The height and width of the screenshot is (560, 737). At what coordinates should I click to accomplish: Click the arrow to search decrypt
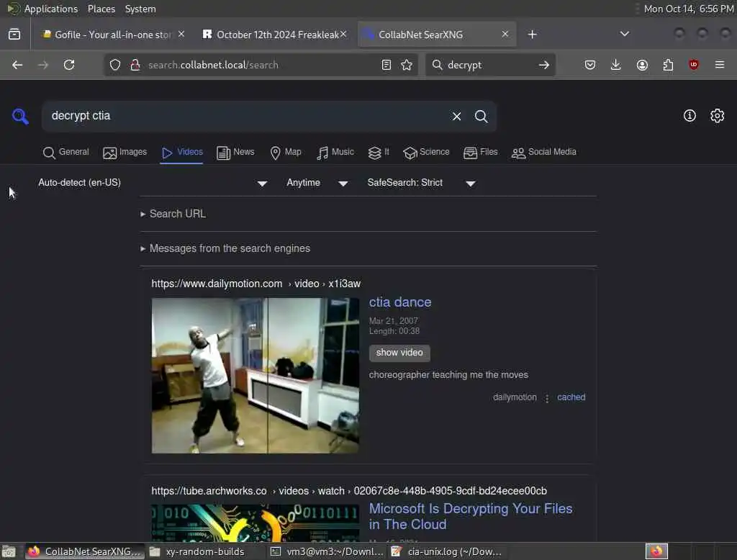point(543,65)
